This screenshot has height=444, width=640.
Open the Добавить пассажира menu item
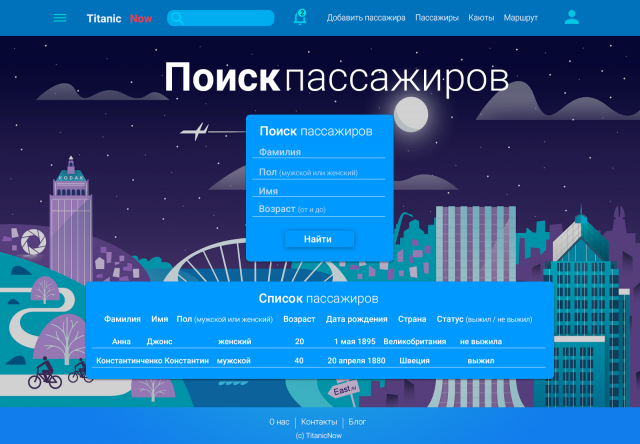tap(366, 18)
